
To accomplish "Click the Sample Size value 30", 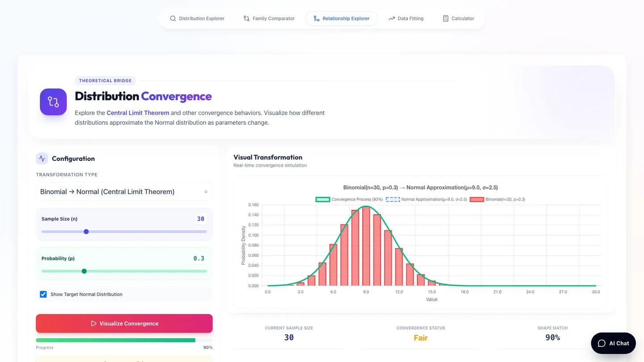I will point(200,219).
